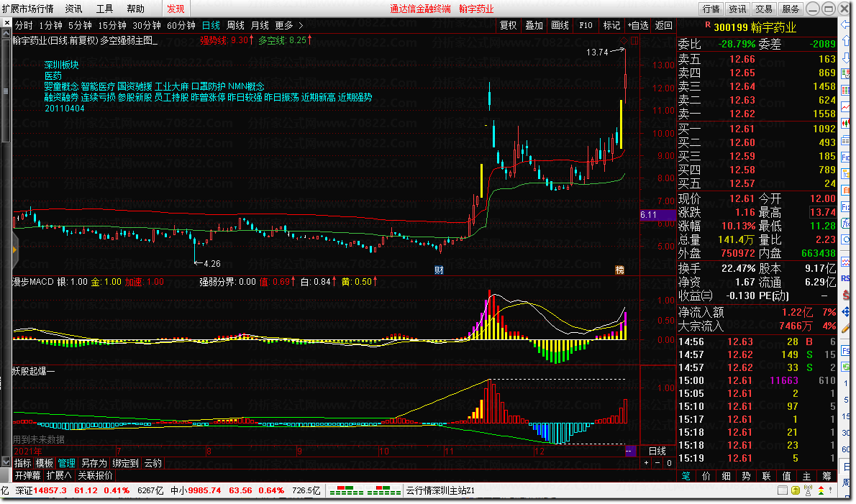Click the 关联报价 button
Image resolution: width=856 pixels, height=504 pixels.
(x=95, y=476)
